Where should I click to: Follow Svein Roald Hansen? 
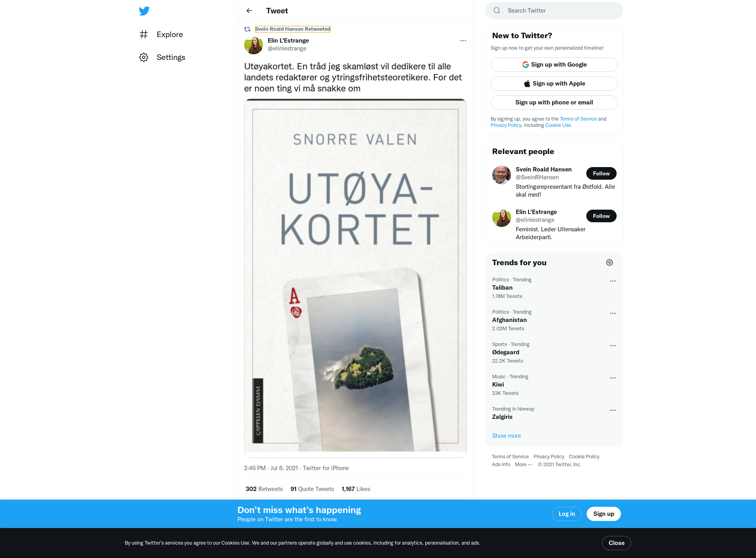click(601, 173)
